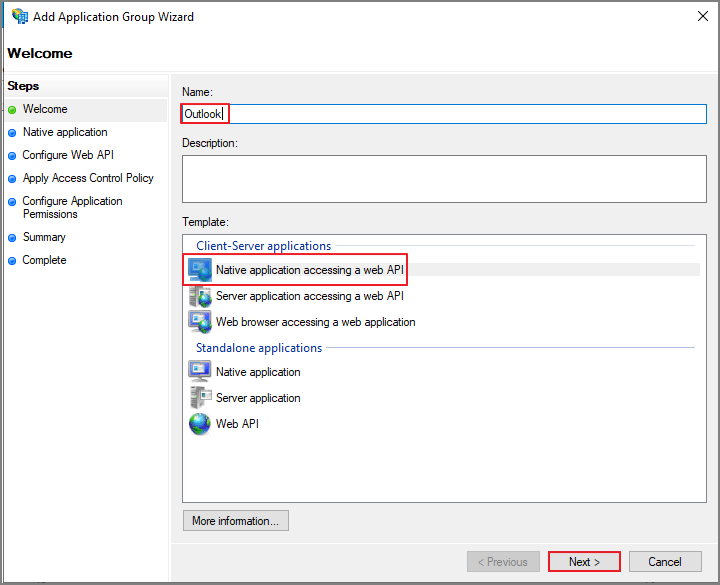The height and width of the screenshot is (585, 720).
Task: Close the Add Application Group Wizard
Action: (x=703, y=16)
